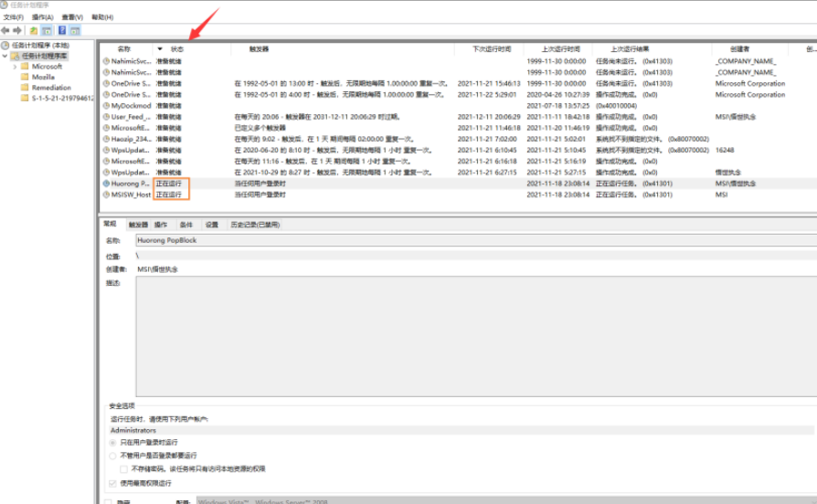The width and height of the screenshot is (817, 504).
Task: Toggle the 不存储密码 checkbox
Action: tap(124, 469)
